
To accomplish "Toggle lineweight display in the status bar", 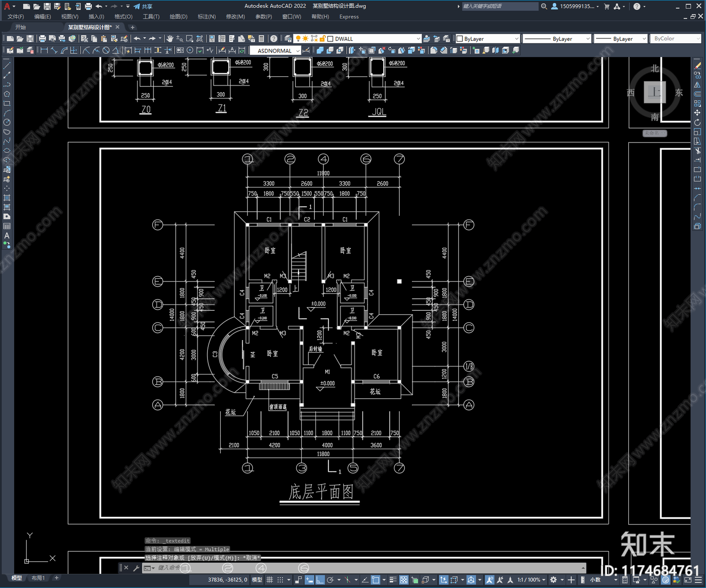I will [x=393, y=580].
